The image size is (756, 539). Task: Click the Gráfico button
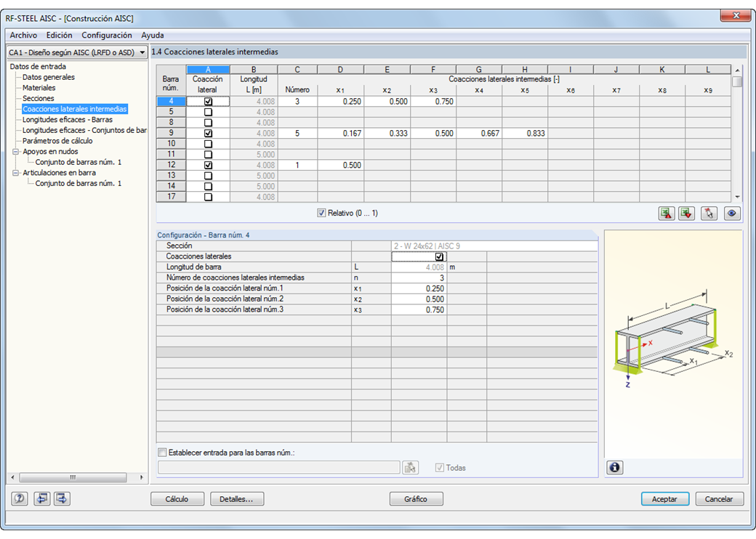[416, 499]
